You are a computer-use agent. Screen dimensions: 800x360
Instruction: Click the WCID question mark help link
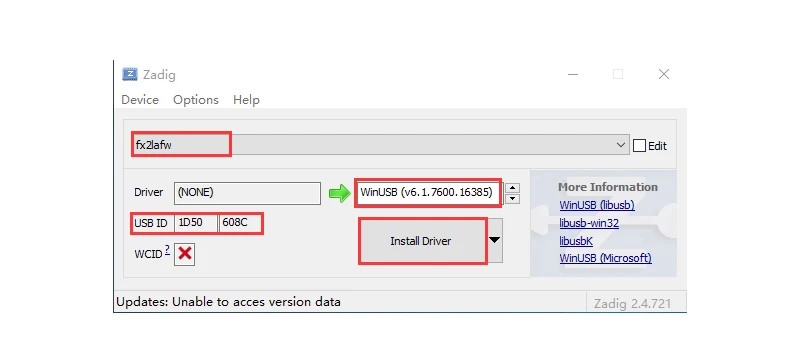click(167, 249)
